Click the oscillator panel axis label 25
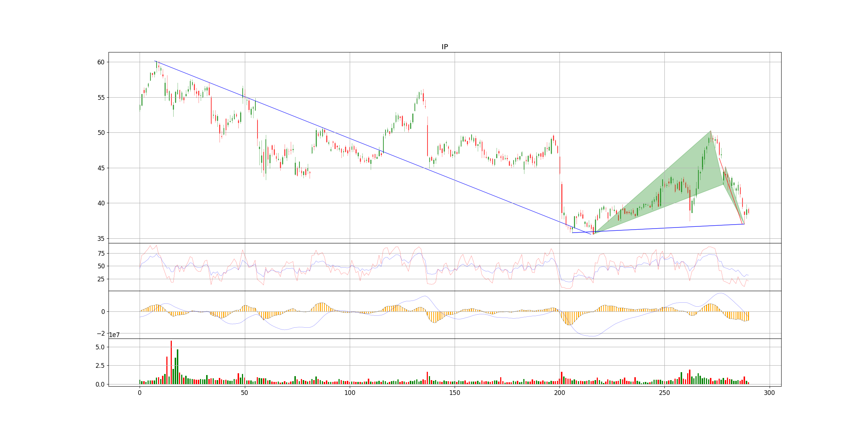Screen dimensions: 868x434 point(101,279)
